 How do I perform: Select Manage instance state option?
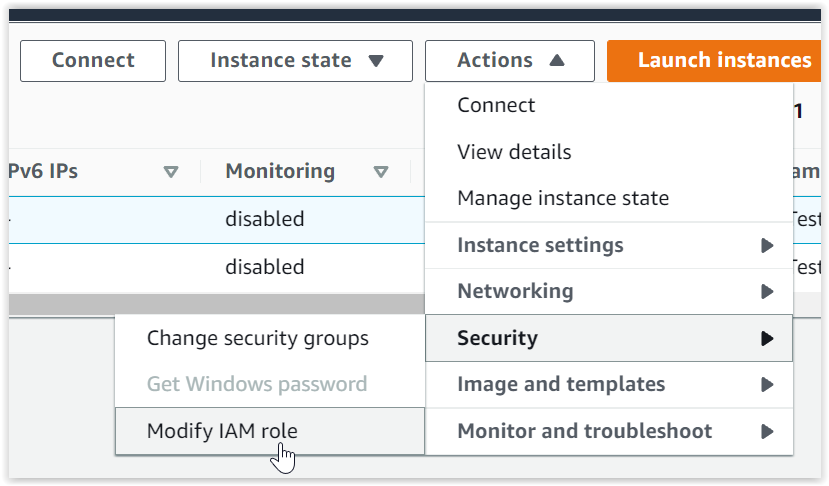click(x=563, y=198)
